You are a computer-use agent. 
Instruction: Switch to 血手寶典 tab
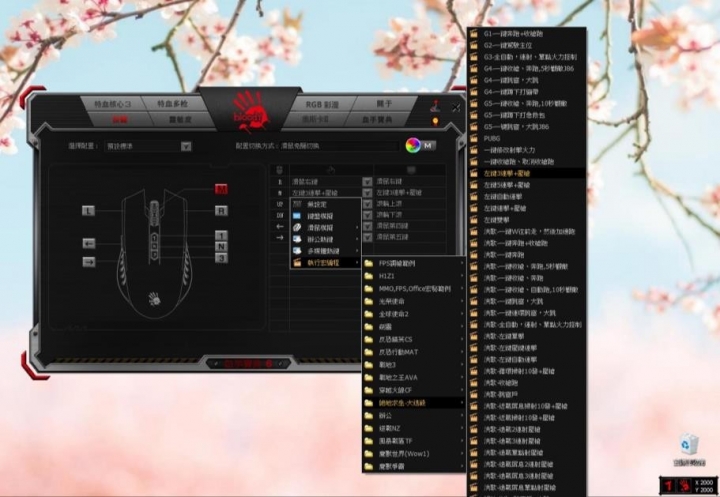[377, 120]
